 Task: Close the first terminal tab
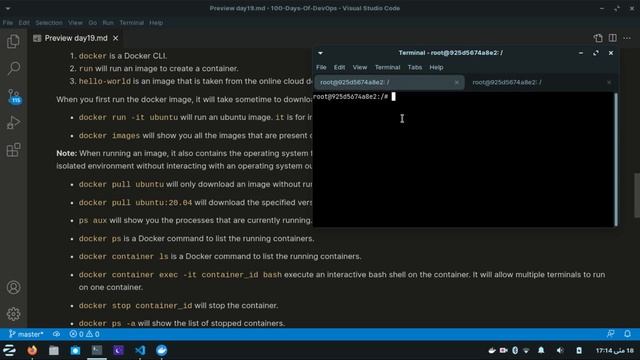456,82
